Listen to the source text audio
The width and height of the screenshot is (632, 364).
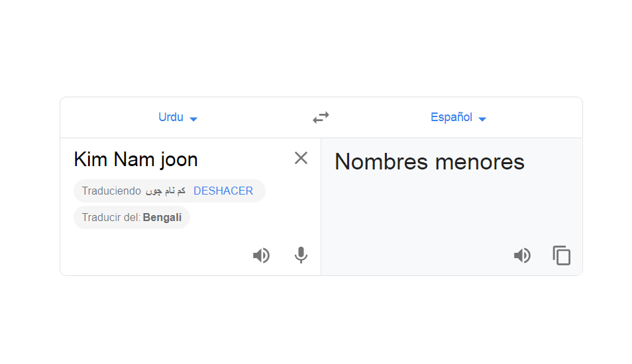pos(261,255)
